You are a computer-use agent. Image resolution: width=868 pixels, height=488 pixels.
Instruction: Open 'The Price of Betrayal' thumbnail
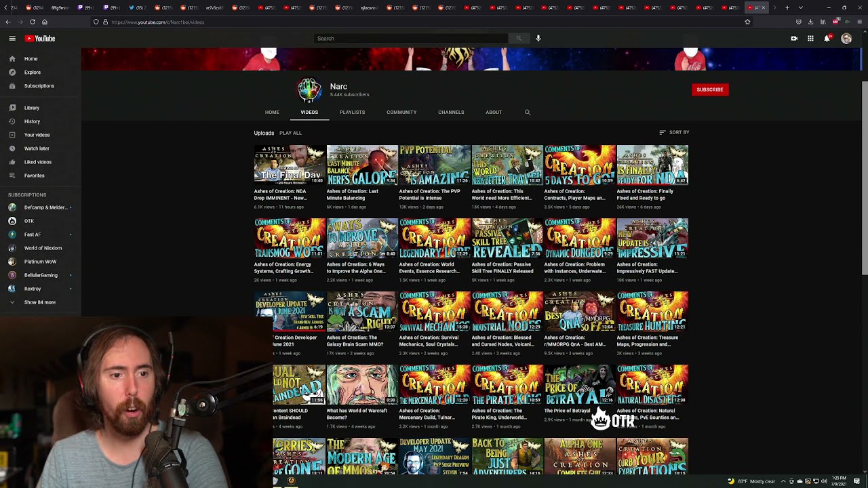pos(580,384)
